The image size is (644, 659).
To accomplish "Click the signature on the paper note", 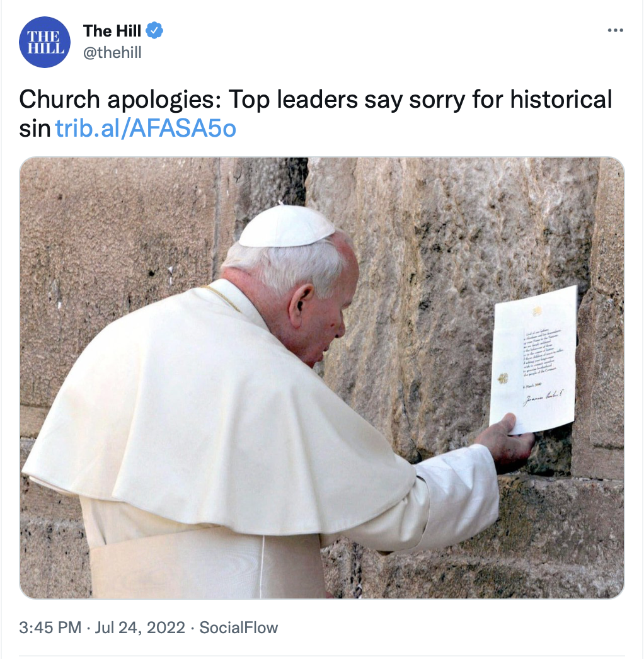I will tap(543, 396).
